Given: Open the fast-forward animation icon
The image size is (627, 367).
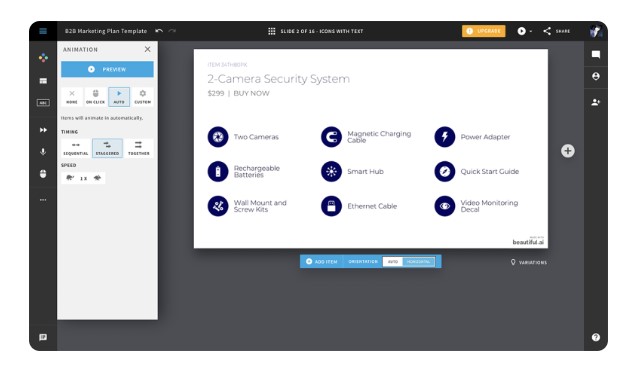Looking at the screenshot, I should coord(43,130).
